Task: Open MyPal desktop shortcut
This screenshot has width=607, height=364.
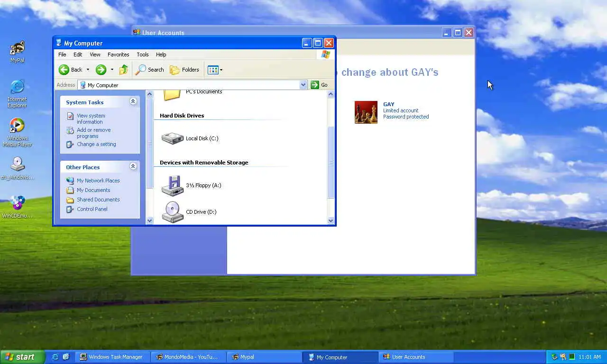Action: (17, 52)
